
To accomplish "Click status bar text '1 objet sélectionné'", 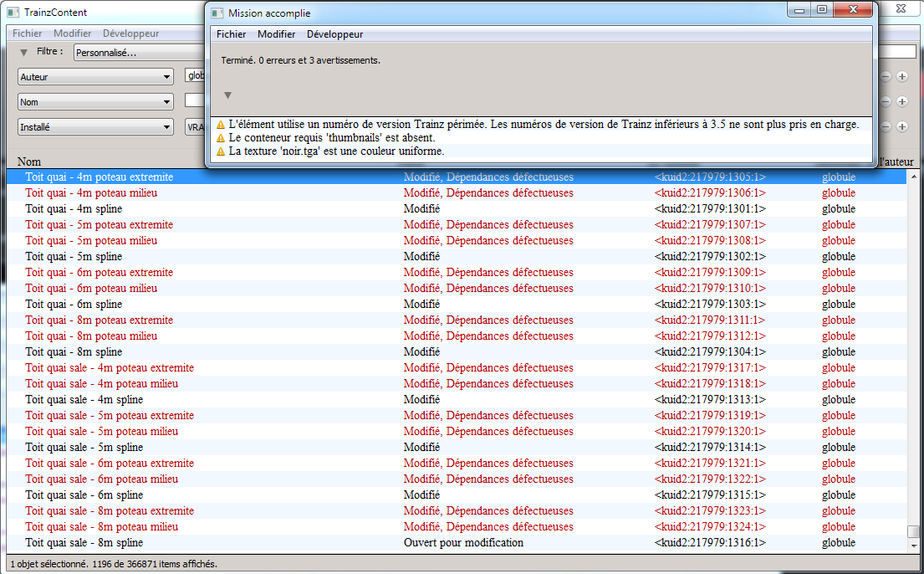I will [49, 564].
